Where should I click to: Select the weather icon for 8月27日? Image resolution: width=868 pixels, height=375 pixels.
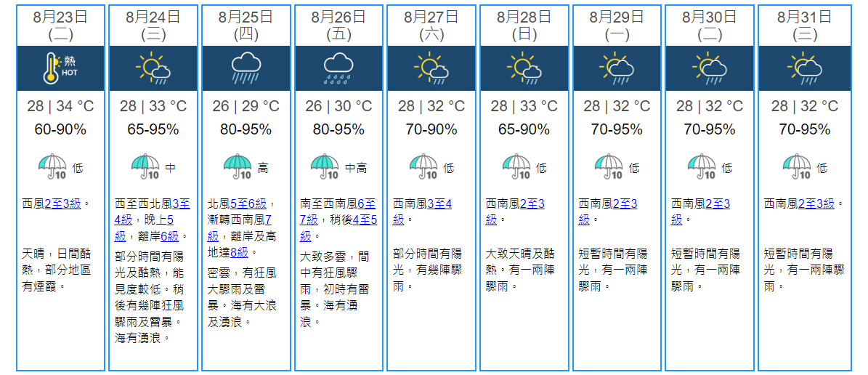(x=431, y=68)
